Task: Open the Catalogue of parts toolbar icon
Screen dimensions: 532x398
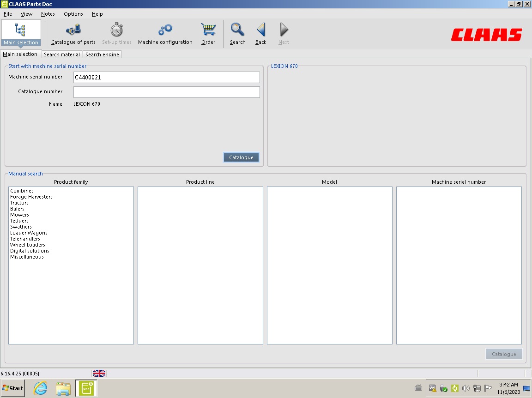Action: point(73,30)
